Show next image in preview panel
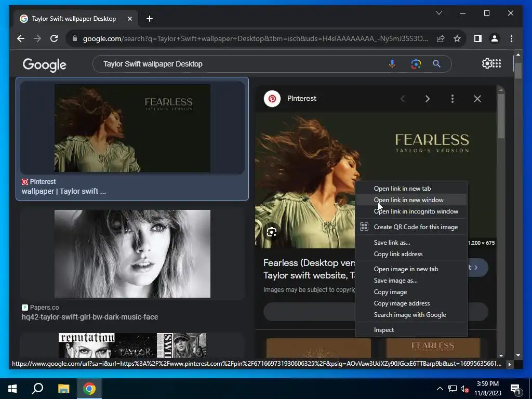 pyautogui.click(x=428, y=99)
